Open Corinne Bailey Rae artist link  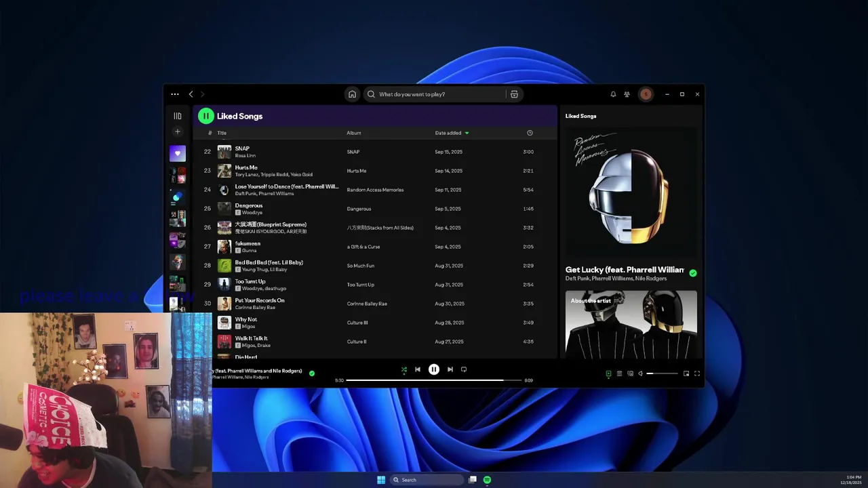(x=255, y=308)
